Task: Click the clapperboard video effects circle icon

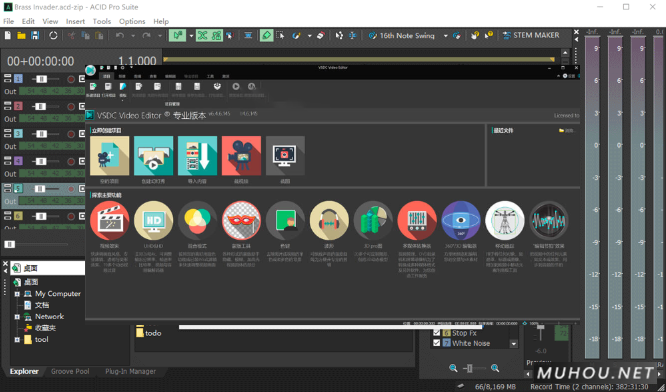Action: click(110, 220)
